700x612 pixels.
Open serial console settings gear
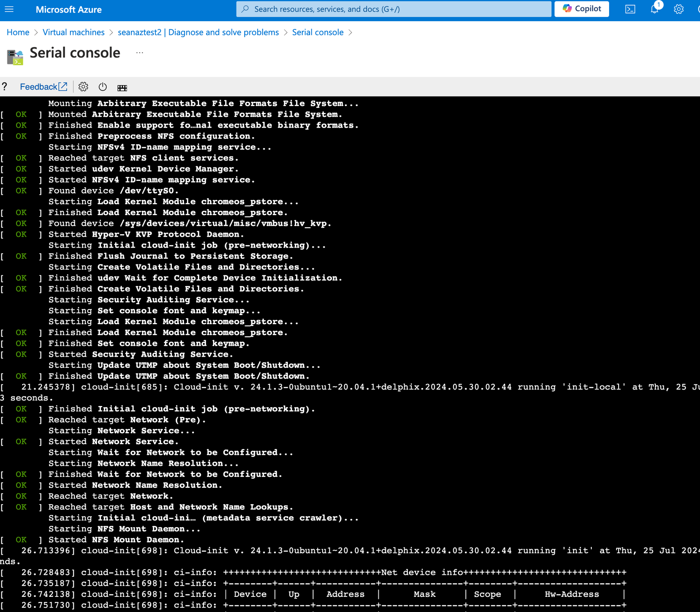pos(83,87)
